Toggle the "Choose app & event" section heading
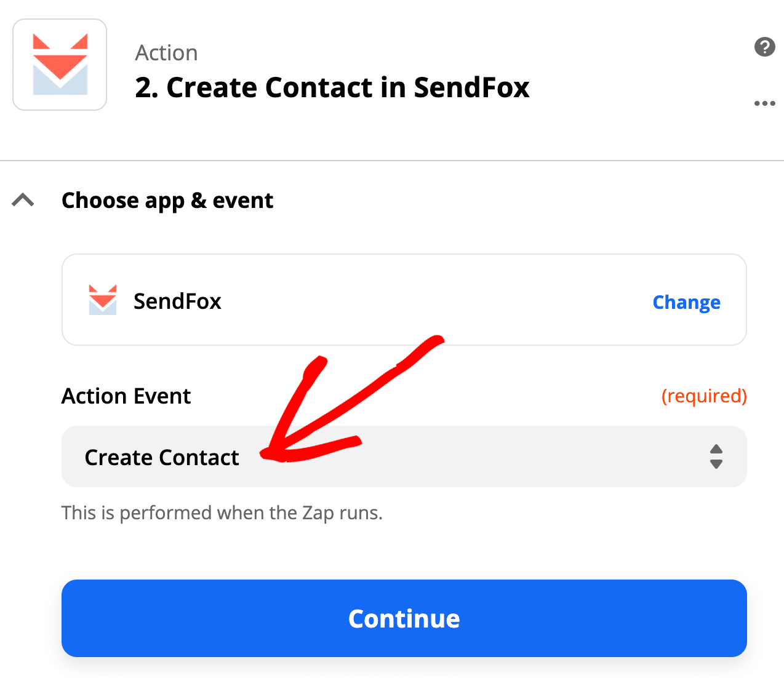Viewport: 784px width, 678px height. (x=167, y=201)
